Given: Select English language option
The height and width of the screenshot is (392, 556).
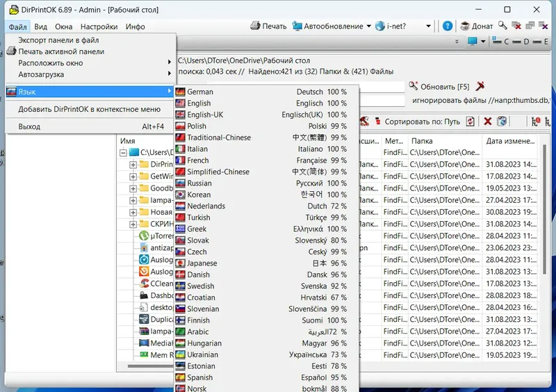Looking at the screenshot, I should 267,104.
